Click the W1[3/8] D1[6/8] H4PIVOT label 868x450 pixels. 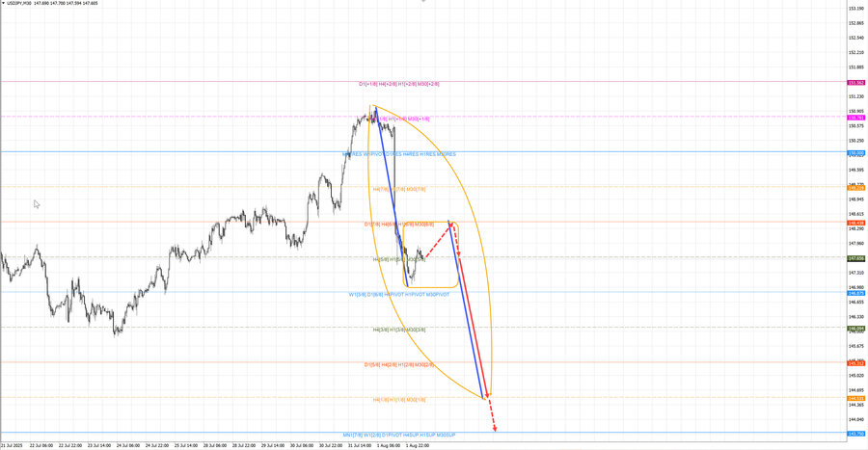(399, 295)
